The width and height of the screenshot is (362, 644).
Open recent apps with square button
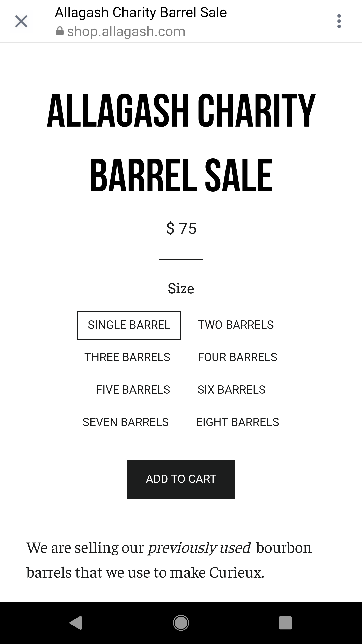(285, 623)
